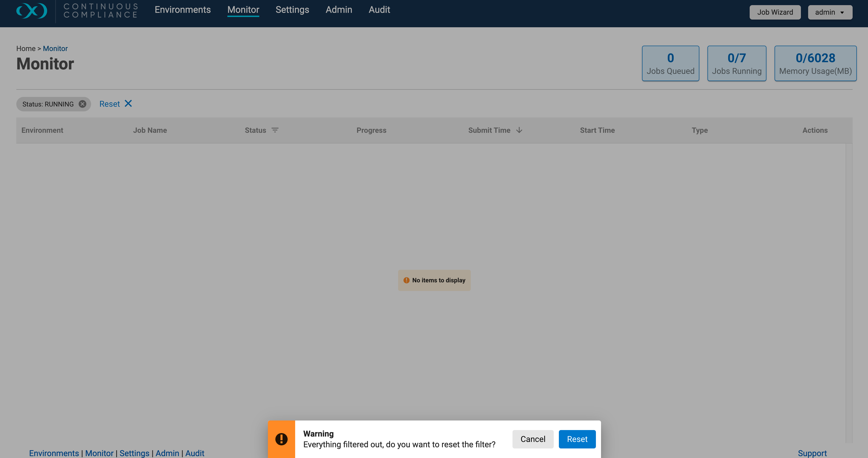Sort by the Job Name column header
This screenshot has height=458, width=868.
(150, 130)
